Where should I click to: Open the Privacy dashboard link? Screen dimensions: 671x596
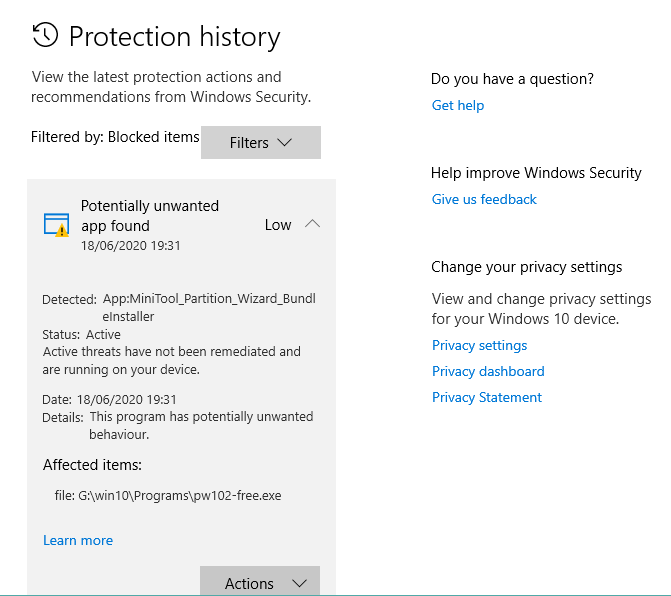point(488,371)
